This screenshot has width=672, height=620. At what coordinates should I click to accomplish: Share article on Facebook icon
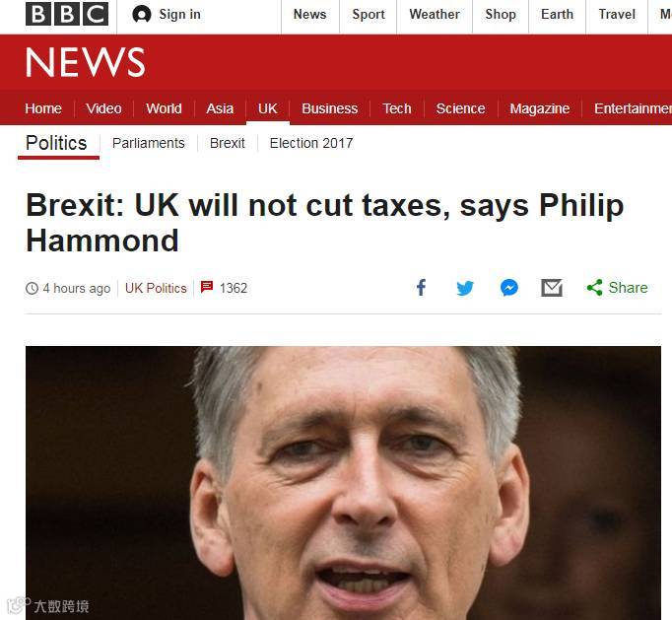[422, 287]
